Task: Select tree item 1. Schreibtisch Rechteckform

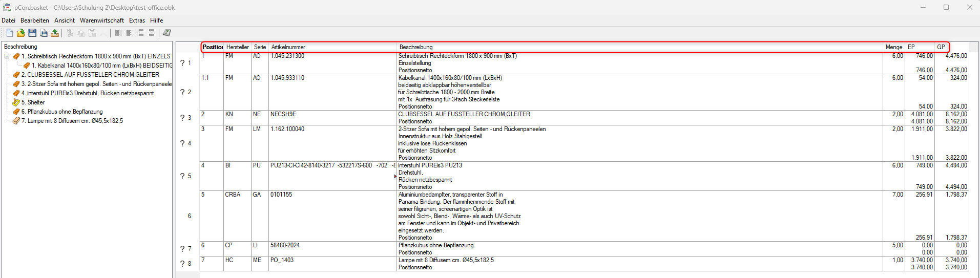Action: click(x=97, y=56)
